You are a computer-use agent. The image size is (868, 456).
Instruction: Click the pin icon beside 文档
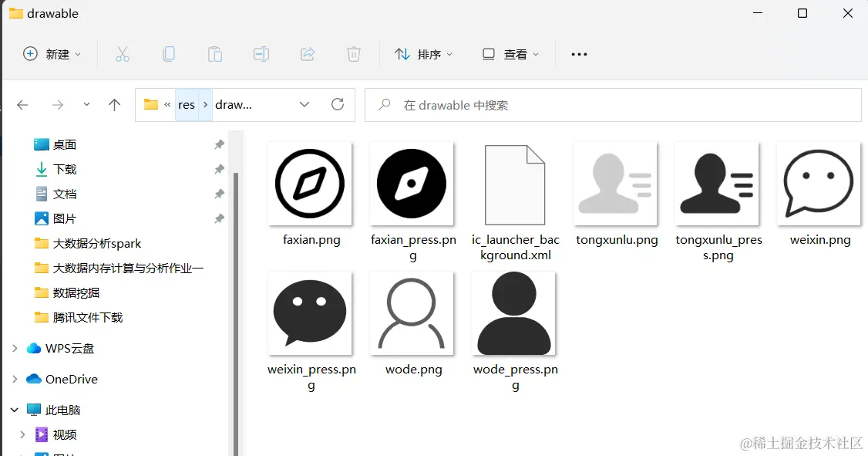(219, 194)
